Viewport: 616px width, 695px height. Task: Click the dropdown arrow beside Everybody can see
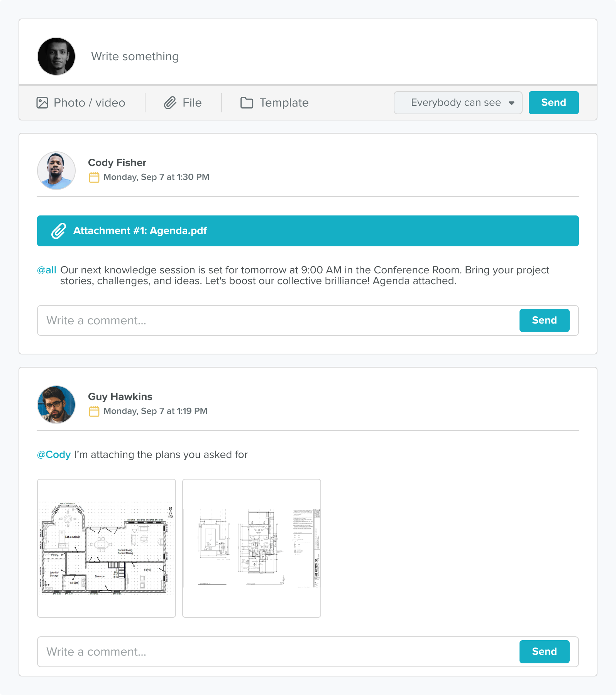pos(511,103)
